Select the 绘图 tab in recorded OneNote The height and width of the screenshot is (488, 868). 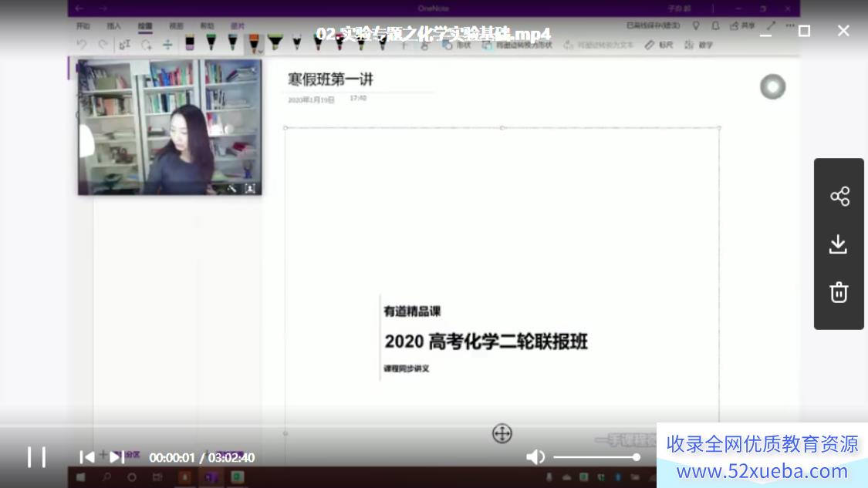click(145, 26)
